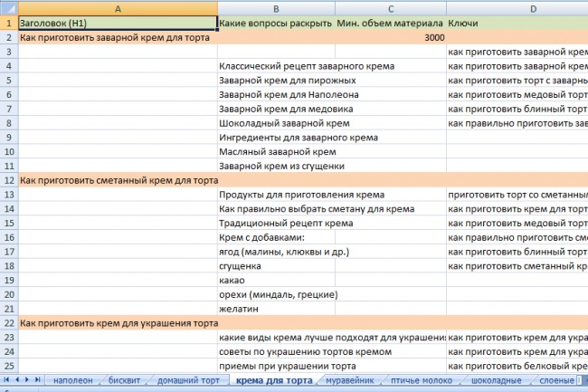Click next sheet navigation arrow
This screenshot has height=392, width=588.
point(27,379)
